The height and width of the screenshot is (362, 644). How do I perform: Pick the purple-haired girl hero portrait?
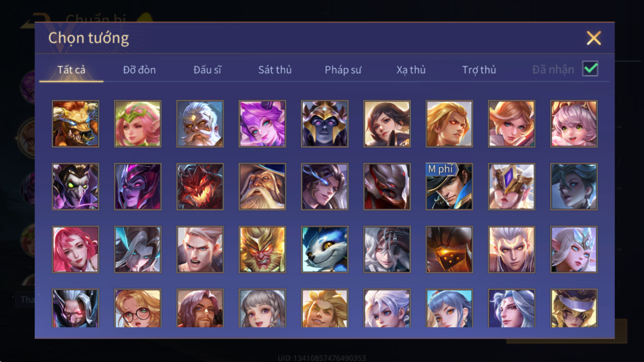coord(262,124)
